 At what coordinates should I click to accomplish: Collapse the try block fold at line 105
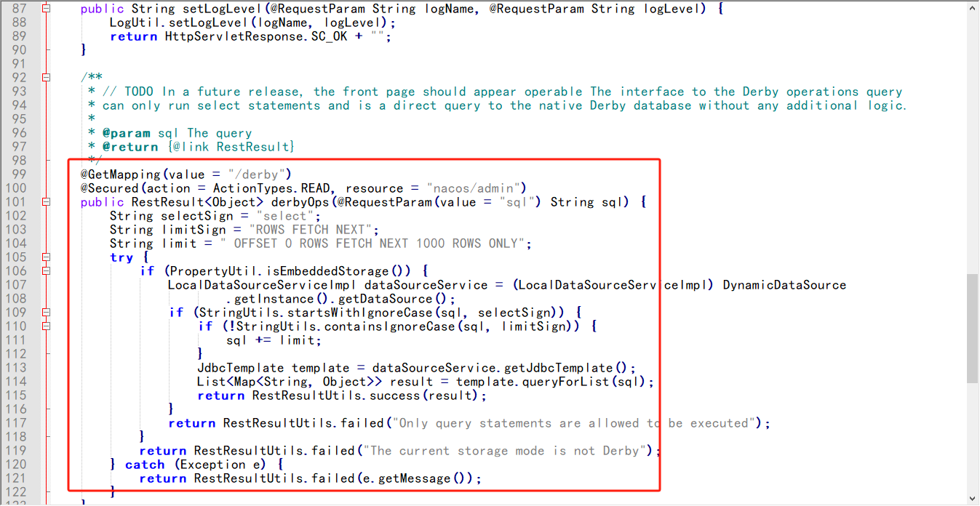[x=47, y=257]
